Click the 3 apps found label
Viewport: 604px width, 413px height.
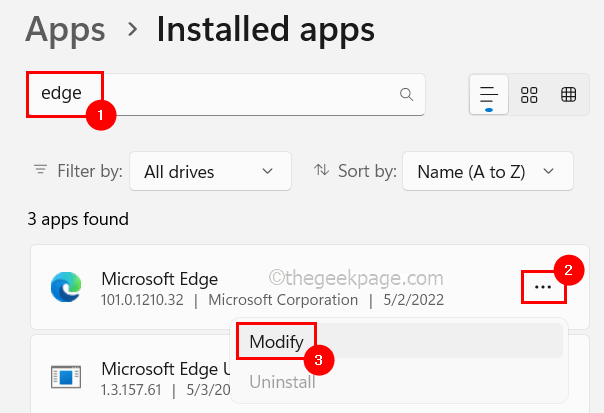pyautogui.click(x=79, y=219)
